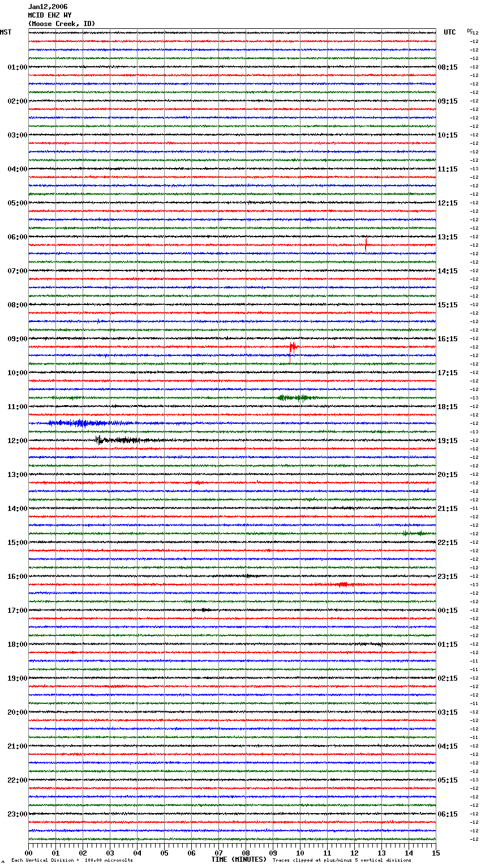Click the 12:00 MST hour label

(x=18, y=441)
